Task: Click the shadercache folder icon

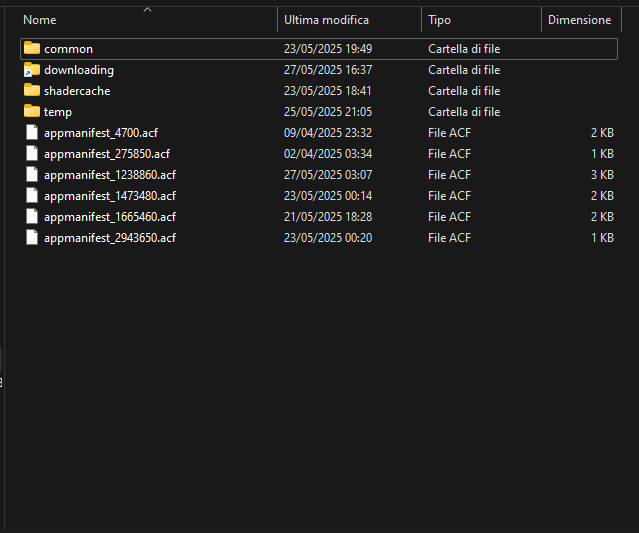Action: point(32,91)
